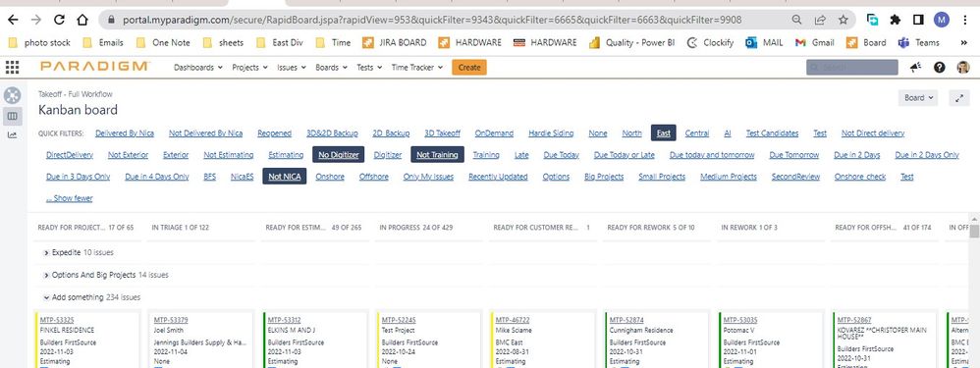Open the Projects dropdown menu
This screenshot has width=980, height=368.
249,68
